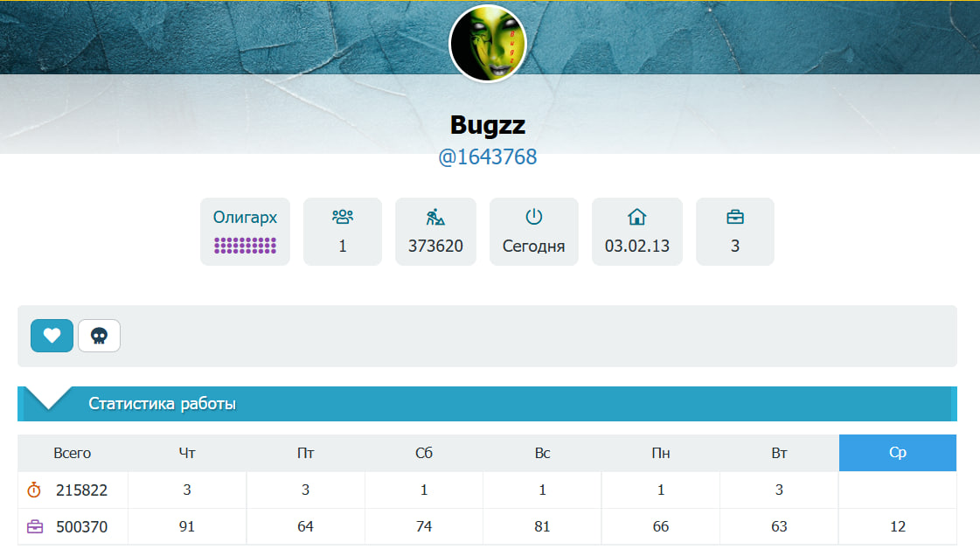Image resolution: width=980 pixels, height=556 pixels.
Task: Select the Ср day column tab
Action: pos(897,453)
